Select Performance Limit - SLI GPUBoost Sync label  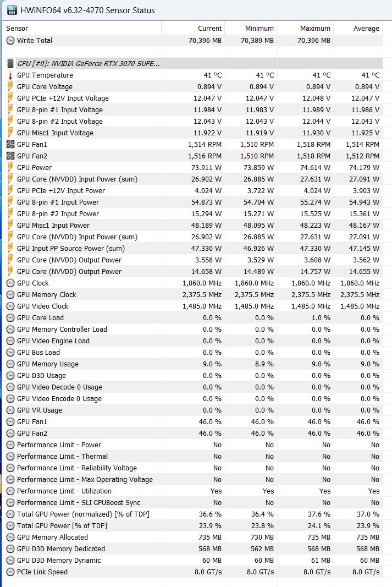[x=79, y=503]
